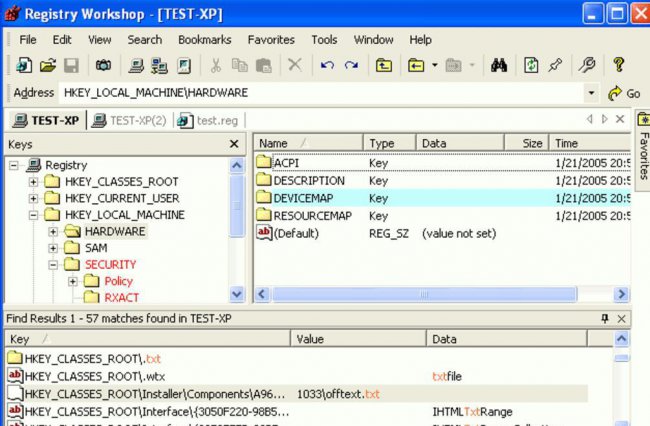Open Find with the binoculars icon
This screenshot has width=650, height=426.
point(499,65)
